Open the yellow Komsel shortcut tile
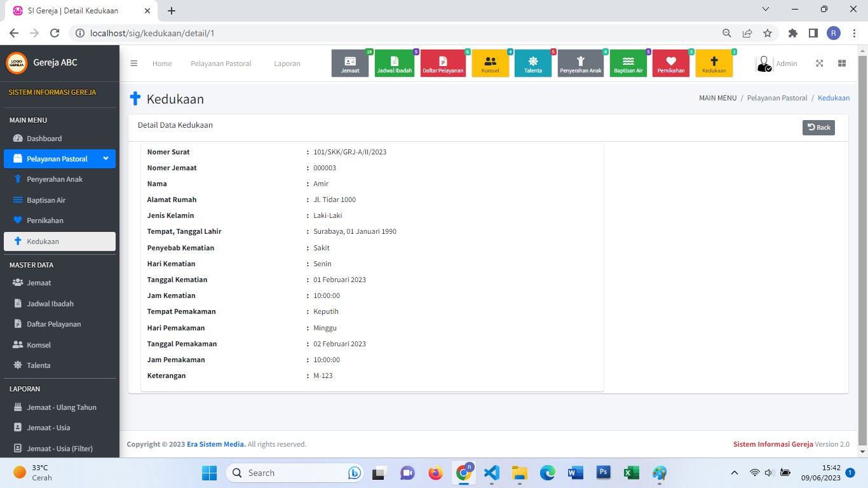The width and height of the screenshot is (868, 488). (490, 64)
